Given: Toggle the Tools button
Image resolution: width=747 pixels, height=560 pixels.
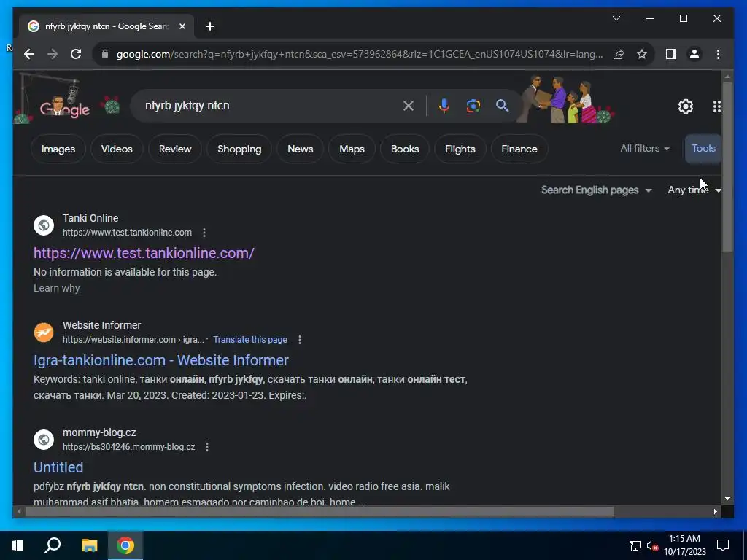Looking at the screenshot, I should click(x=703, y=149).
